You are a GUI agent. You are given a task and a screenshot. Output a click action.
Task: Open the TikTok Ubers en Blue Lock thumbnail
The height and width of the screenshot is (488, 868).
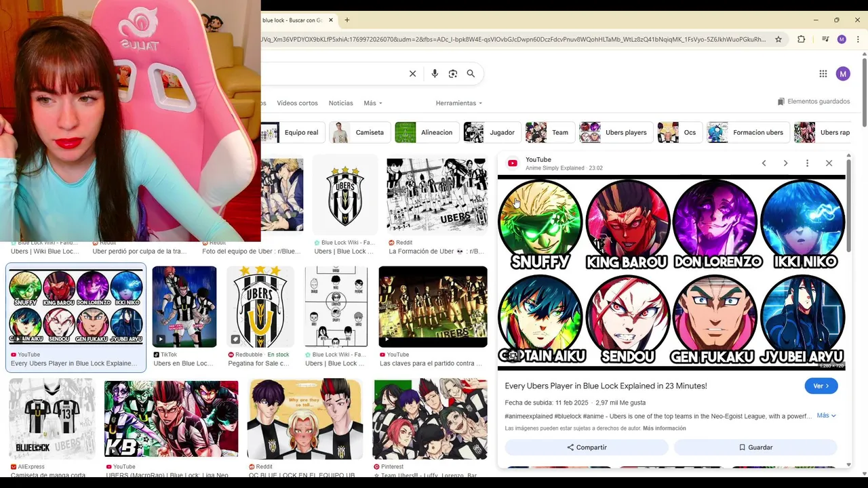[x=184, y=307]
